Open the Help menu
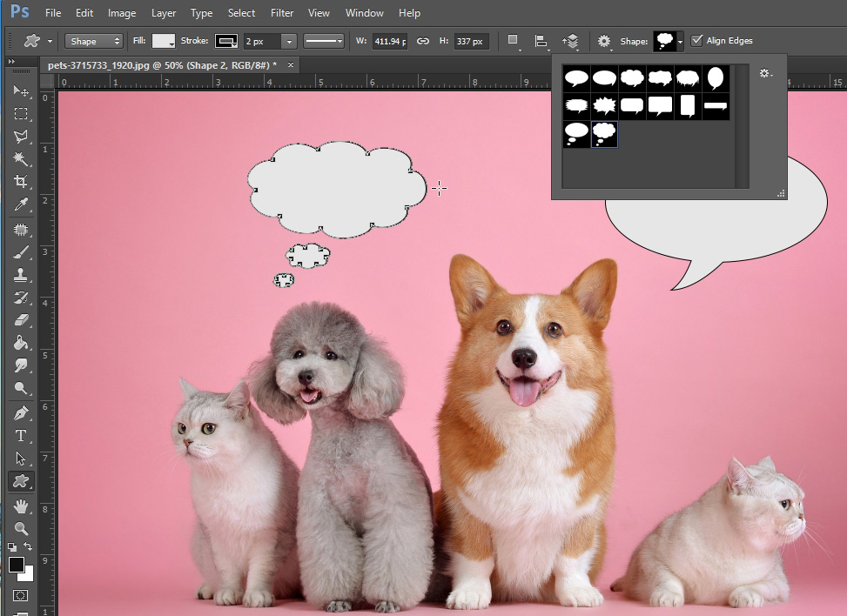 pos(409,13)
